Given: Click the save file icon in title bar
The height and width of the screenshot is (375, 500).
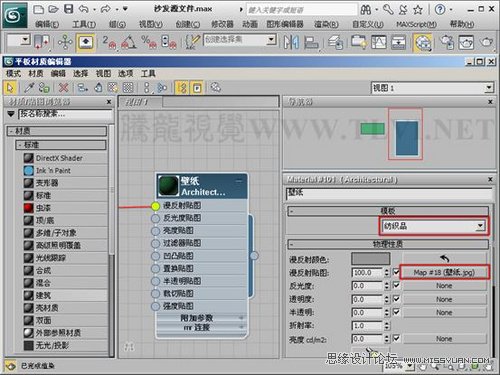Looking at the screenshot, I should click(x=69, y=9).
